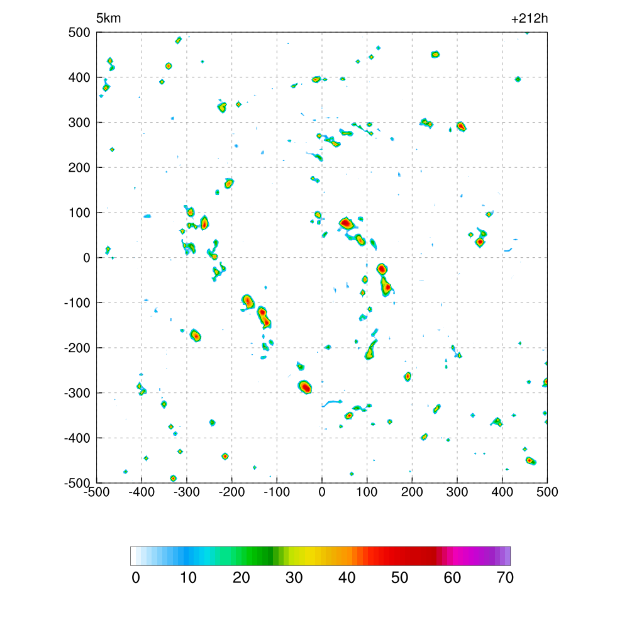
Task: Pick the x-axis tick label "-300"
Action: coord(187,492)
